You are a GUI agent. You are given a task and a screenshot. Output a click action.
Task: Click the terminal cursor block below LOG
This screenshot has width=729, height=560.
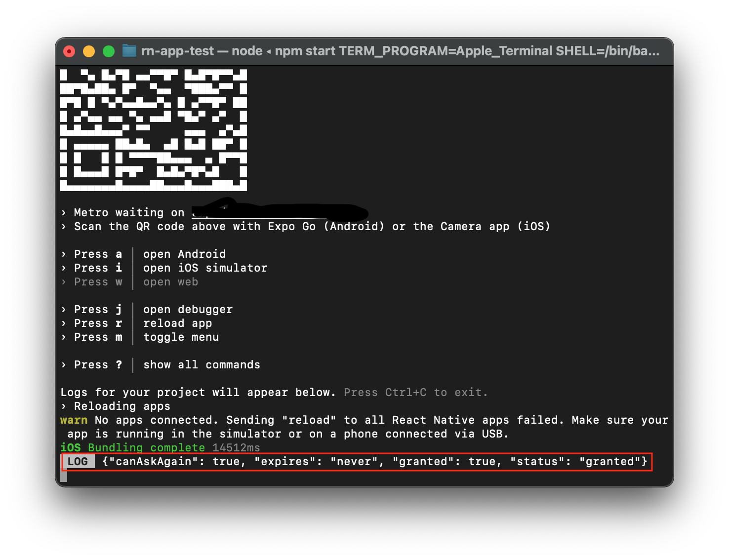[64, 475]
